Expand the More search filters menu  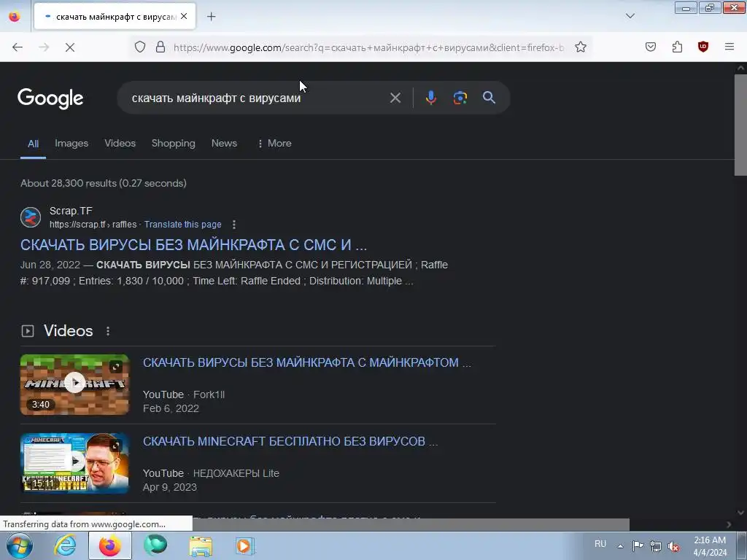(274, 144)
